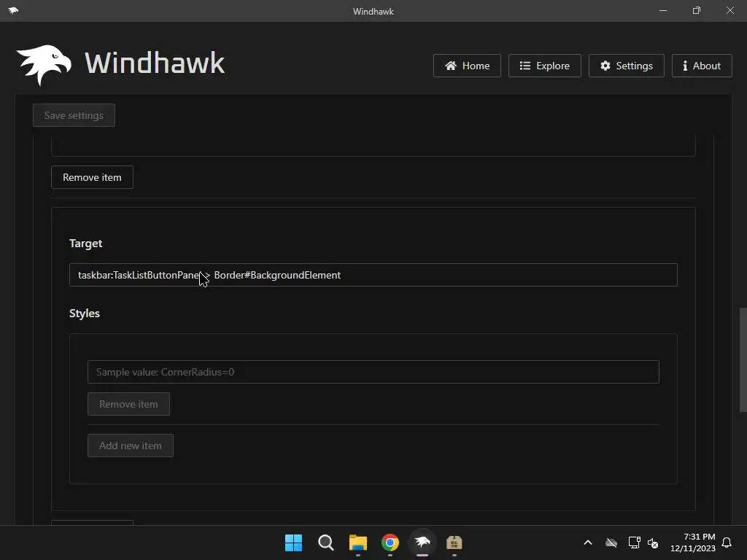The width and height of the screenshot is (747, 560).
Task: Click the OneDrive cloud tray icon
Action: click(611, 542)
